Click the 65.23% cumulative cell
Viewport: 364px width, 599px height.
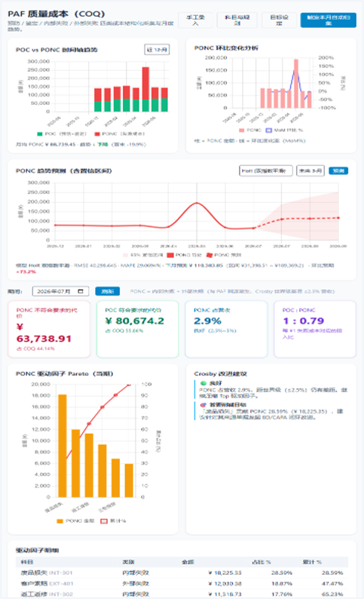click(x=332, y=594)
